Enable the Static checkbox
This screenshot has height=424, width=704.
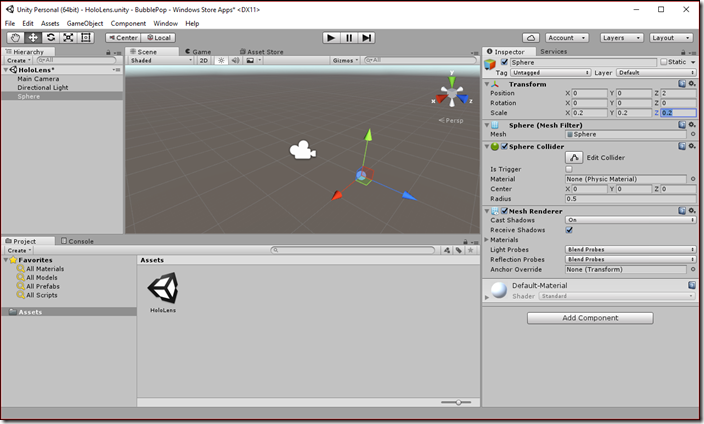coord(664,62)
